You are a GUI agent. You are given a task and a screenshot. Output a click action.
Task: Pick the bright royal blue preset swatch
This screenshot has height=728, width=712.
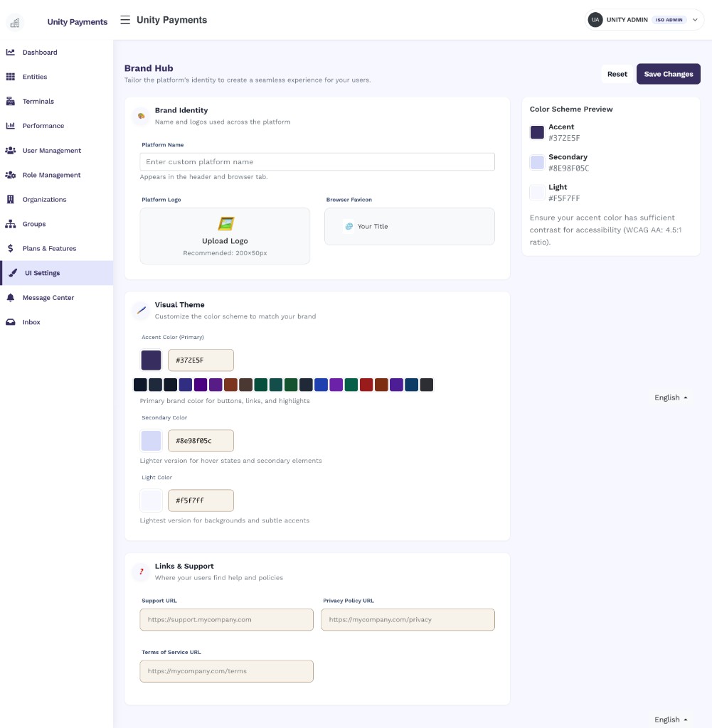[x=321, y=385]
